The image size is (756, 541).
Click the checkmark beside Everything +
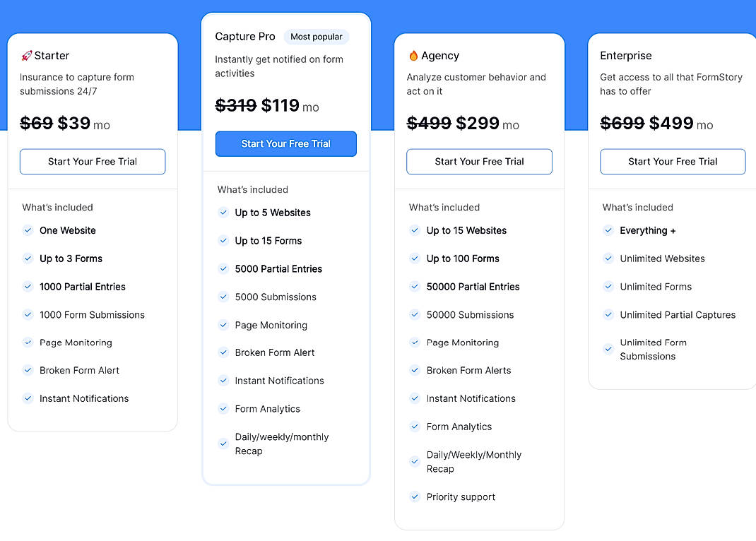[608, 230]
